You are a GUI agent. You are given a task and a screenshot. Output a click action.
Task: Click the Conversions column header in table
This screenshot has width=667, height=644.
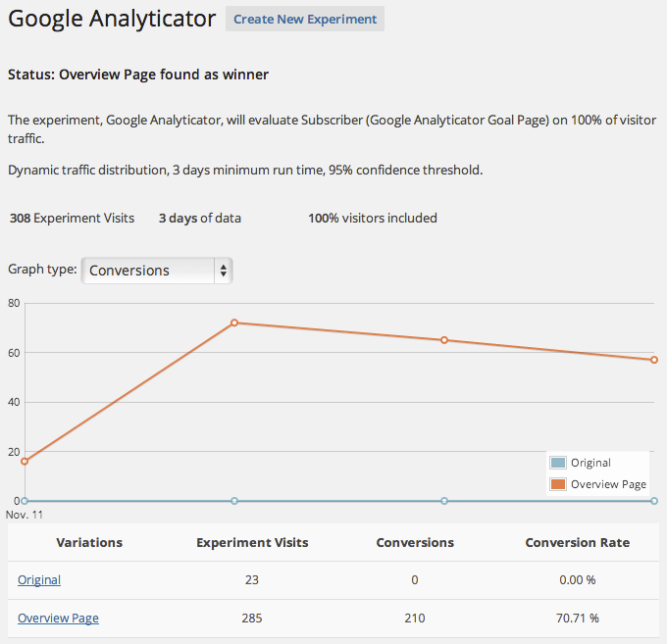click(415, 542)
